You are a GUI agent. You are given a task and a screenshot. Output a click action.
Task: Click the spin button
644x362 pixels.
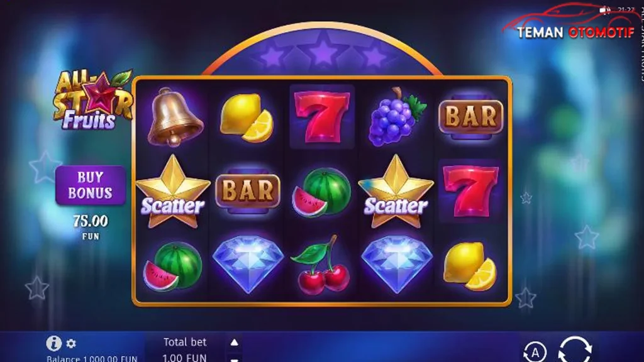(575, 349)
